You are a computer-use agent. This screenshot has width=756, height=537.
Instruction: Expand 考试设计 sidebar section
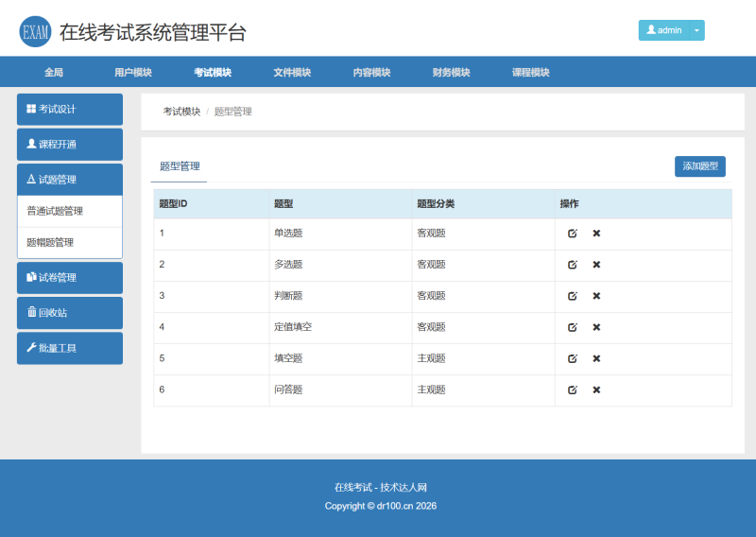[70, 110]
